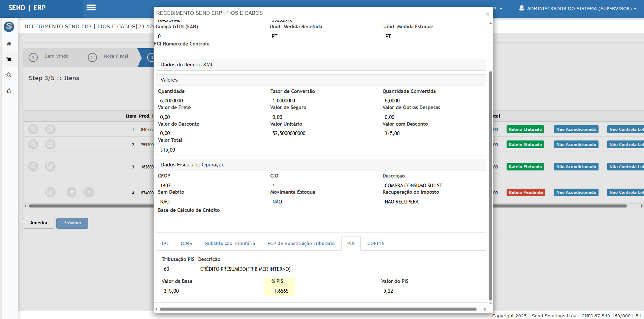
Task: Click the Send ERP round logo icon
Action: click(9, 27)
